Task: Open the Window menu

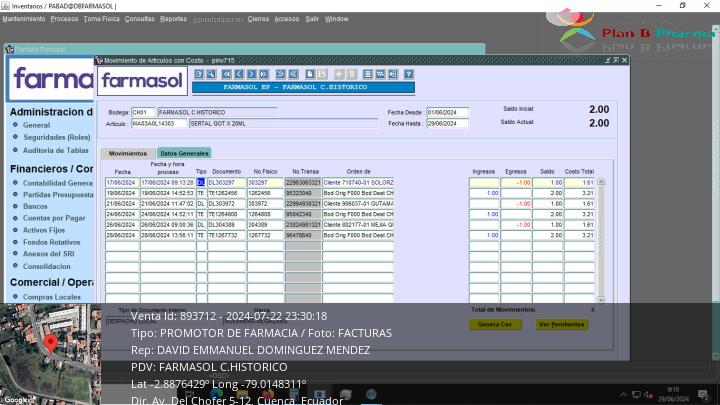Action: click(337, 19)
